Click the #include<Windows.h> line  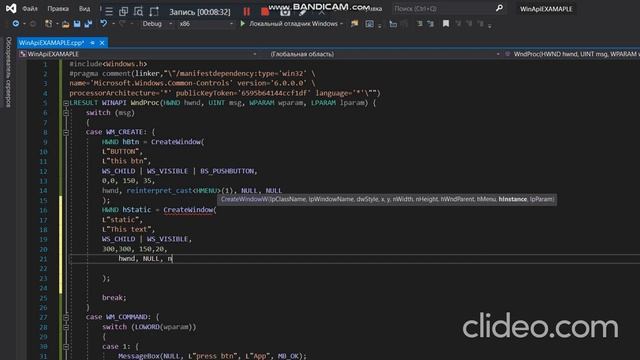point(108,64)
